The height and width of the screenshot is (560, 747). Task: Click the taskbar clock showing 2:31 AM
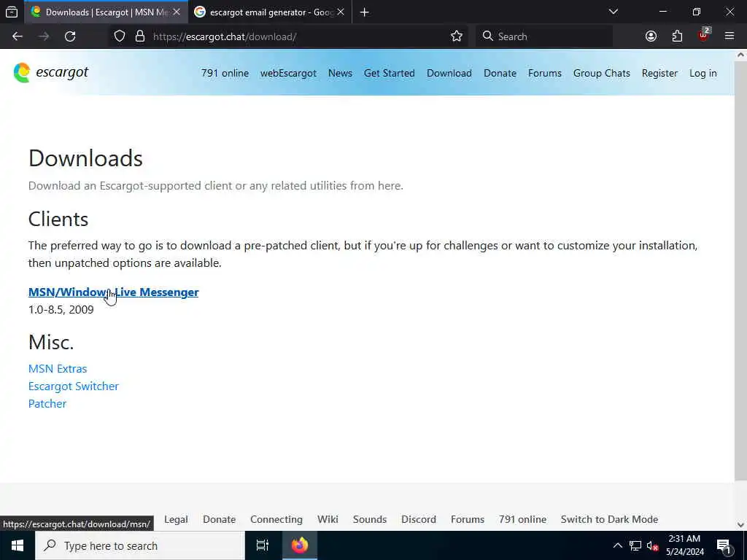tap(684, 545)
